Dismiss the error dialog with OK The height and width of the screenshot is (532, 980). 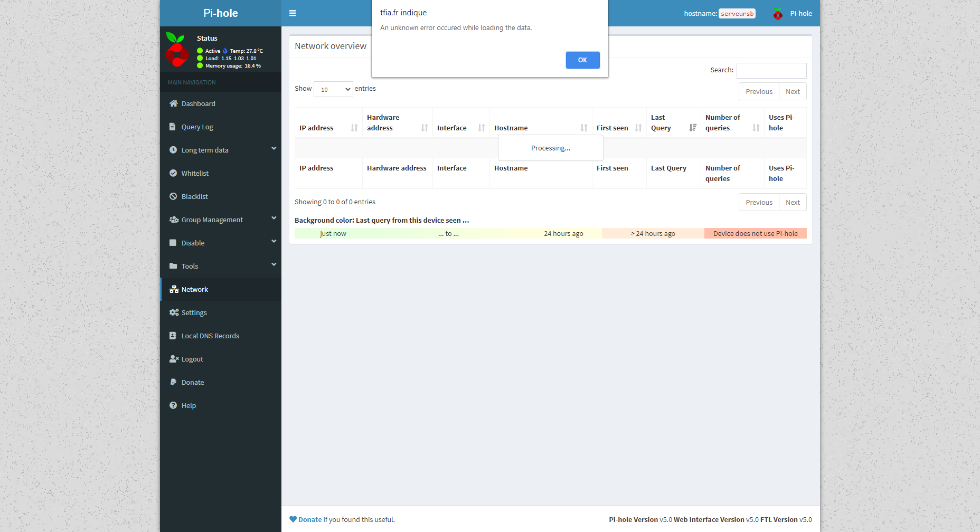pyautogui.click(x=582, y=60)
